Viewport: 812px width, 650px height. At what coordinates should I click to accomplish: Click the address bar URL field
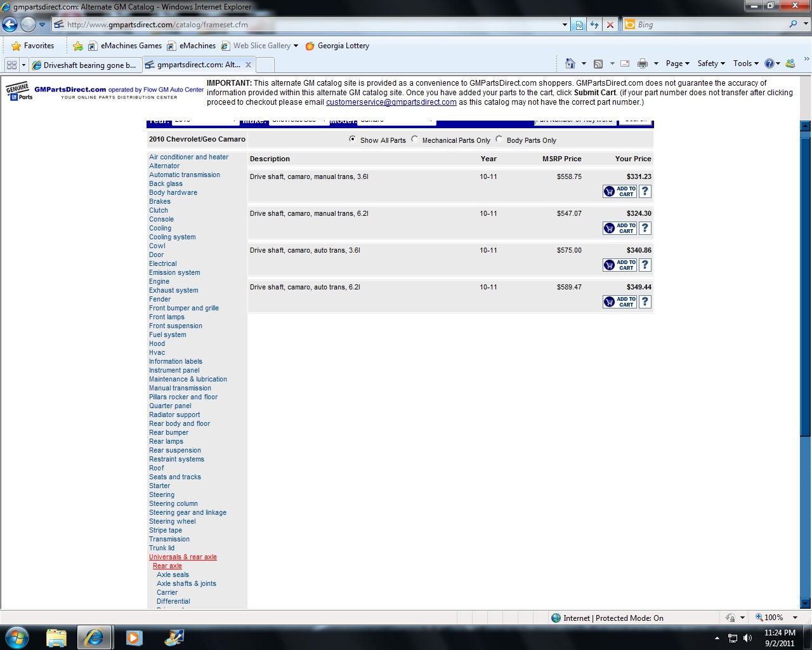(x=311, y=25)
